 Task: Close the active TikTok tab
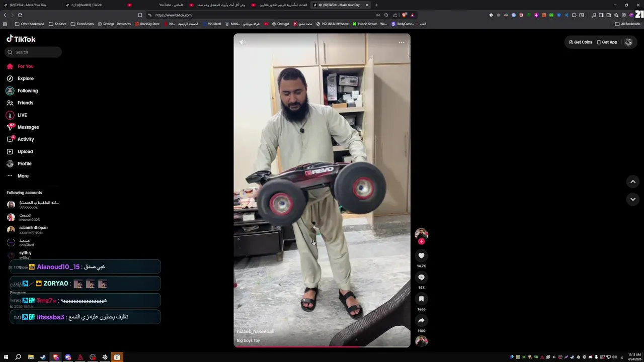click(367, 5)
